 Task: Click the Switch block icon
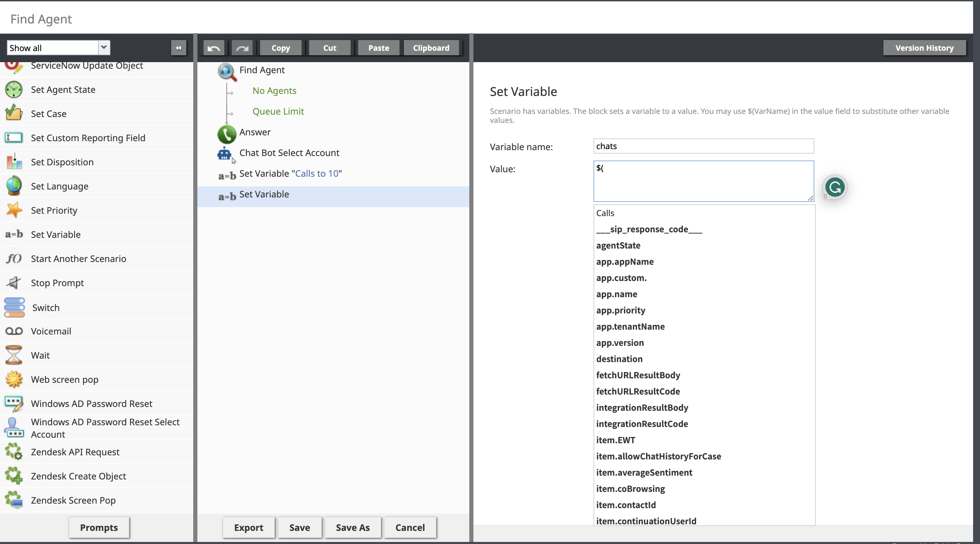14,308
